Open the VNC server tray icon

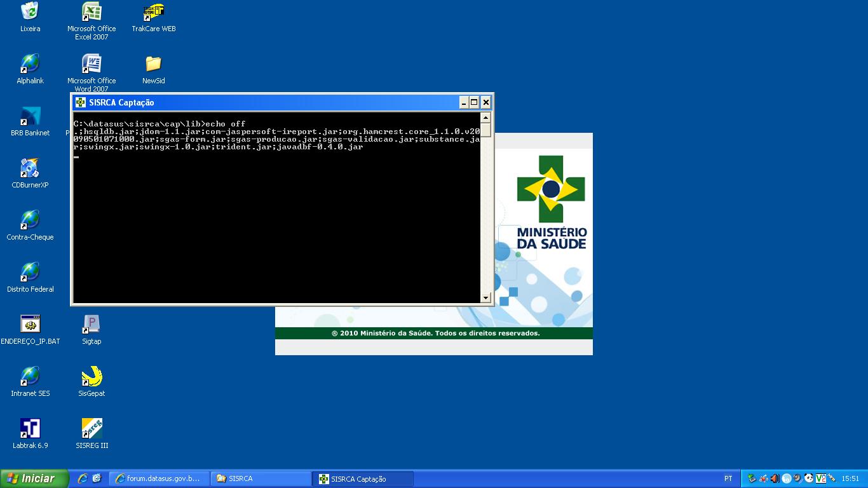coord(820,478)
